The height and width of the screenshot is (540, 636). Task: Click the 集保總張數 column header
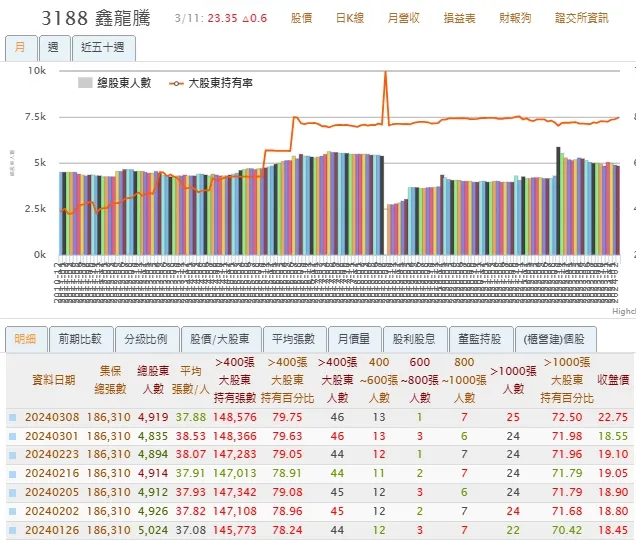[110, 380]
